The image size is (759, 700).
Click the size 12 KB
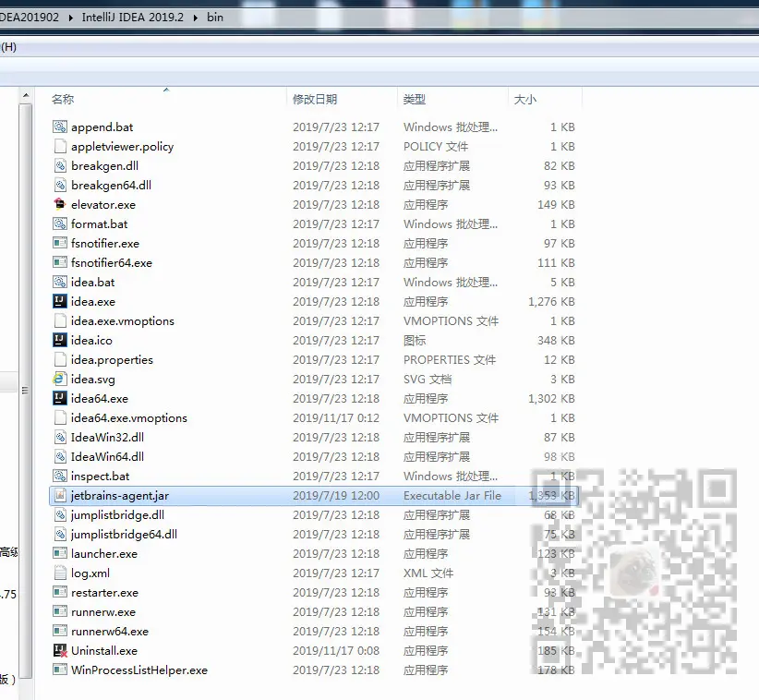click(x=559, y=359)
